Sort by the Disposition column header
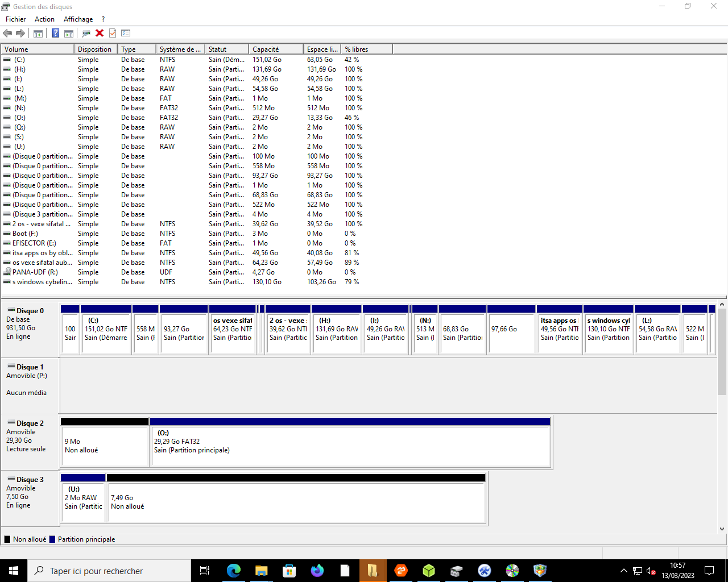728x582 pixels. click(96, 49)
